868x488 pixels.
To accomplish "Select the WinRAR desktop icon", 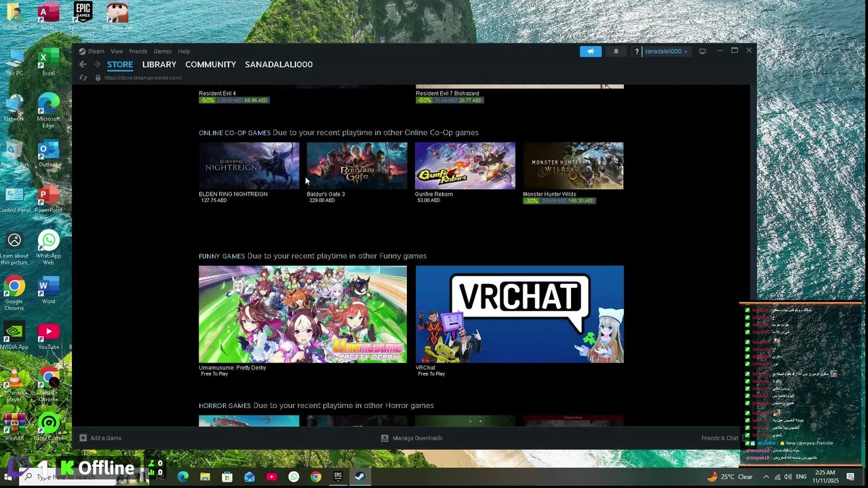I will coord(14,428).
